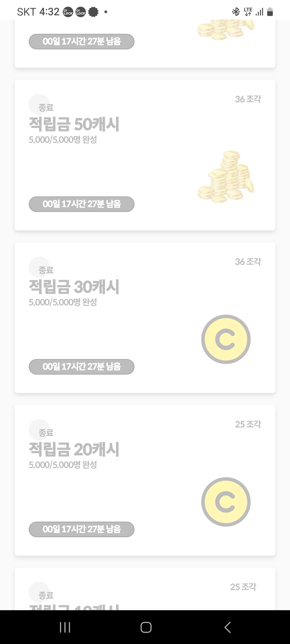Tap the C coin icon in the 30캐시 card
Screen dimensions: 290x644
pyautogui.click(x=226, y=339)
